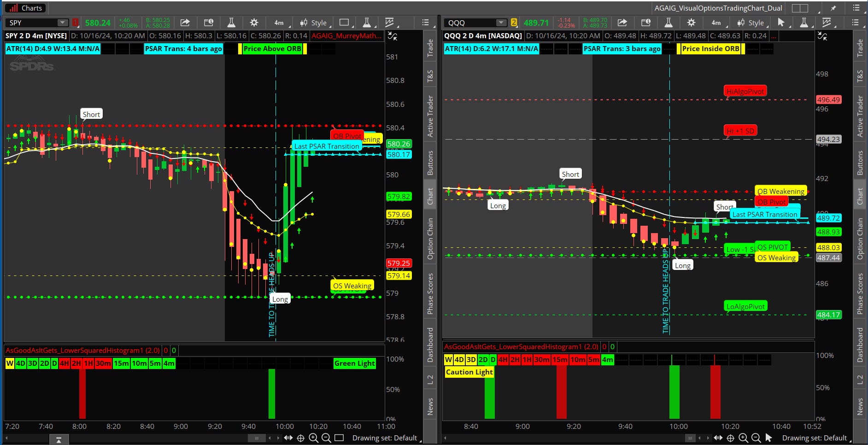Click SPY horizontal scrollbar thumb
The image size is (868, 445).
tap(257, 438)
